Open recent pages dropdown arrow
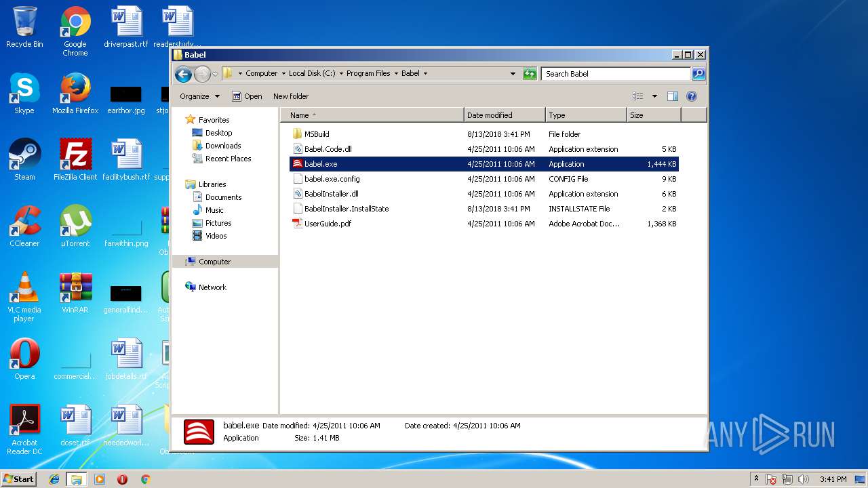This screenshot has width=868, height=488. tap(215, 74)
